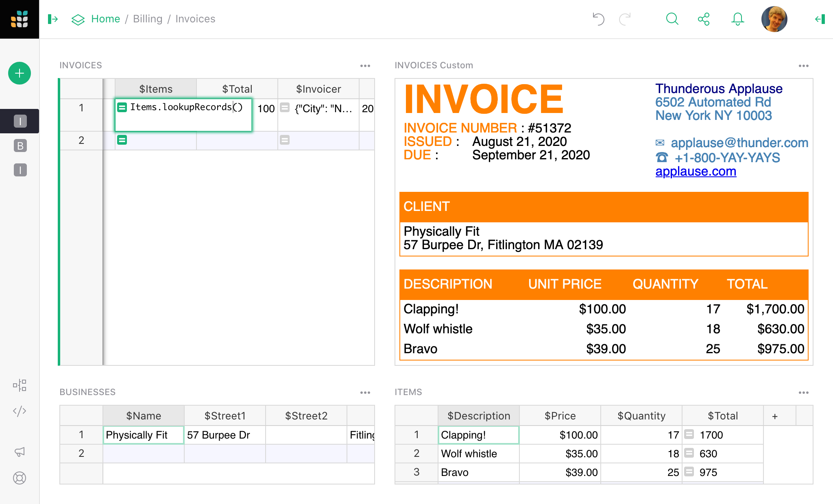Toggle the right panel collapse arrow

click(x=819, y=19)
